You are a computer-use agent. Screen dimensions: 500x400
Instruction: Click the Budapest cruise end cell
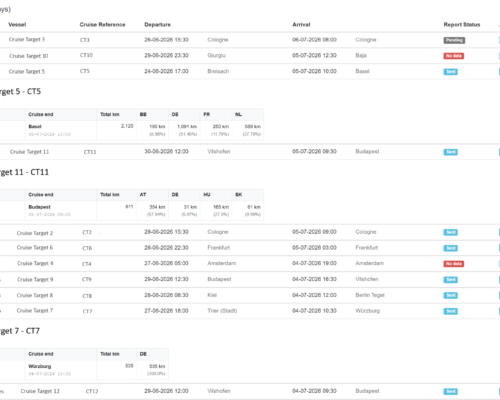(x=61, y=211)
